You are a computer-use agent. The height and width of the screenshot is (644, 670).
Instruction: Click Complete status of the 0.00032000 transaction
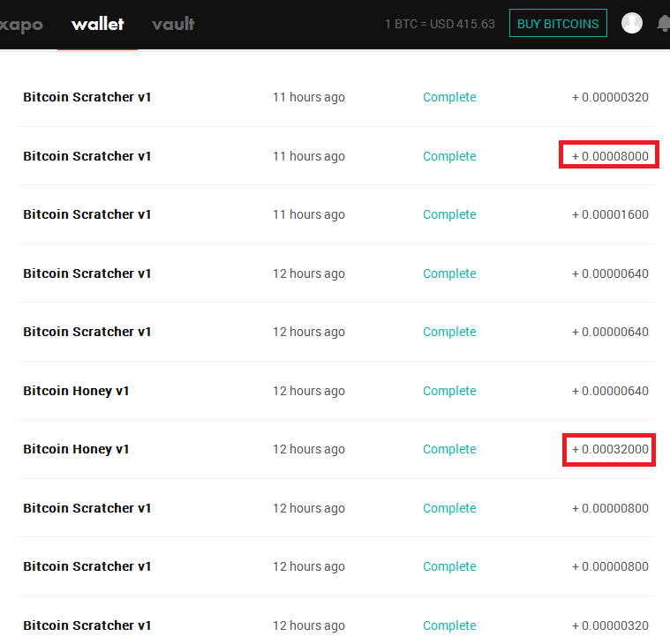[x=449, y=449]
